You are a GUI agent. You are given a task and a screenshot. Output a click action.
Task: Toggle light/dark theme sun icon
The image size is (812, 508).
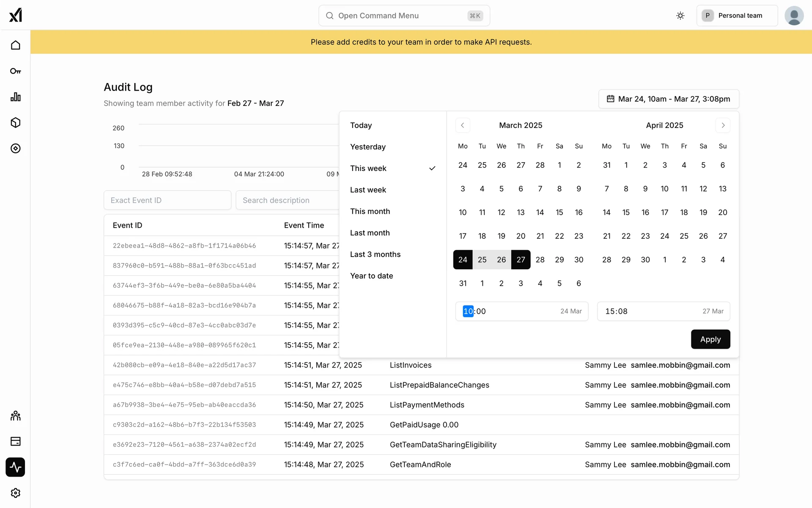click(680, 16)
